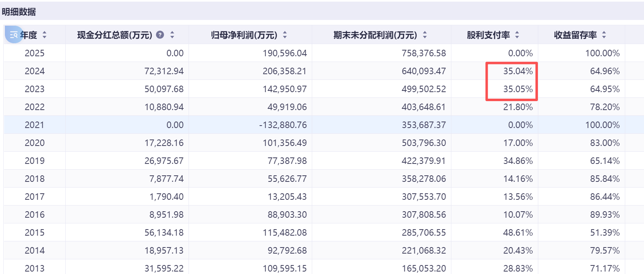Click the 归母净利润(万元) header label
The height and width of the screenshot is (274, 644).
click(x=244, y=35)
